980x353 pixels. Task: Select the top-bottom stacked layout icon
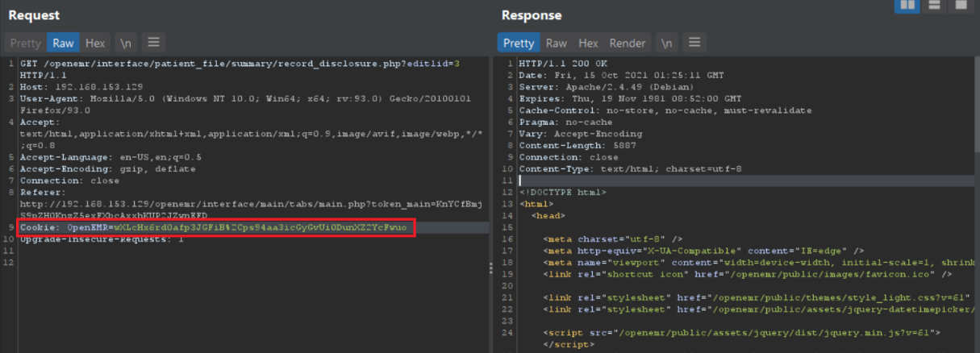pos(933,6)
